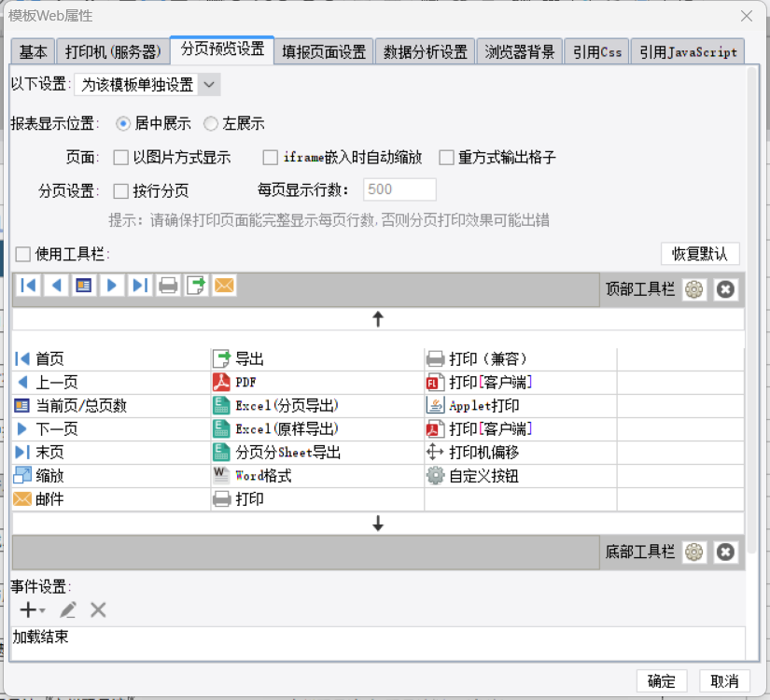Close the 模板Web属性 dialog
The height and width of the screenshot is (700, 770).
[747, 16]
